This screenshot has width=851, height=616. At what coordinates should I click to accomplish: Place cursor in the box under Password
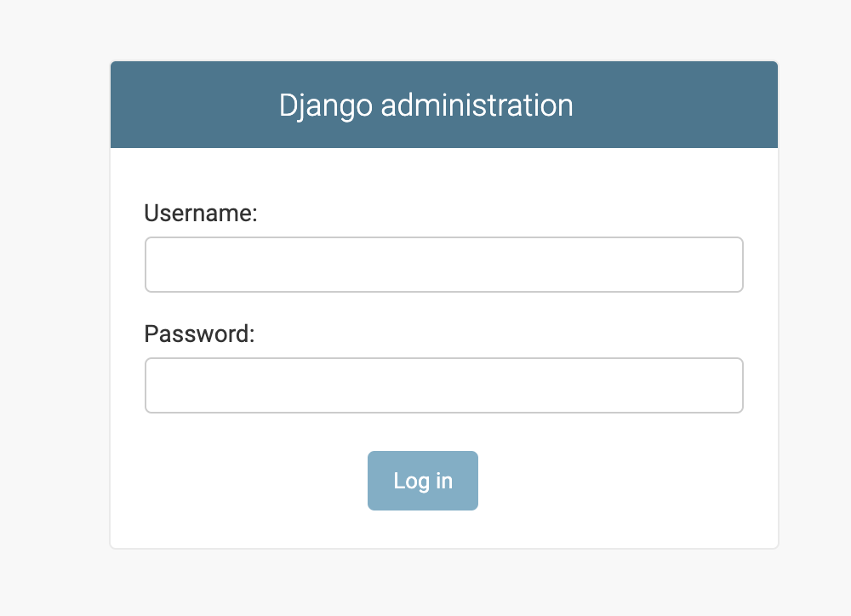tap(443, 385)
